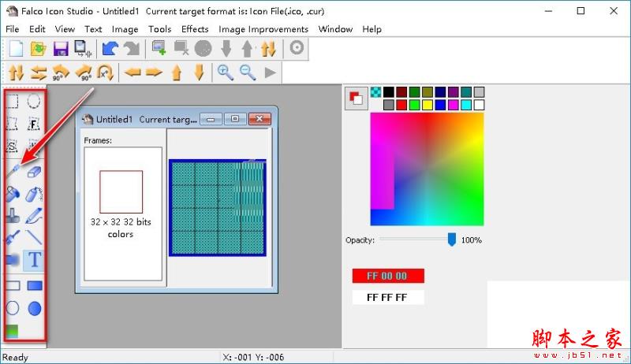Select the Eraser tool
This screenshot has height=364, width=631.
coord(34,172)
